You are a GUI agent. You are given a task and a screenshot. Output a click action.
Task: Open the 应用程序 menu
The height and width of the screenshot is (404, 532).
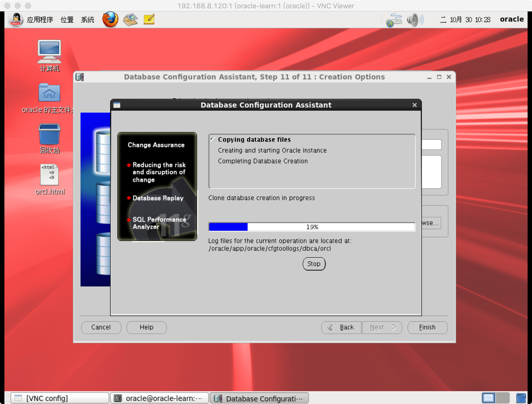(40, 20)
